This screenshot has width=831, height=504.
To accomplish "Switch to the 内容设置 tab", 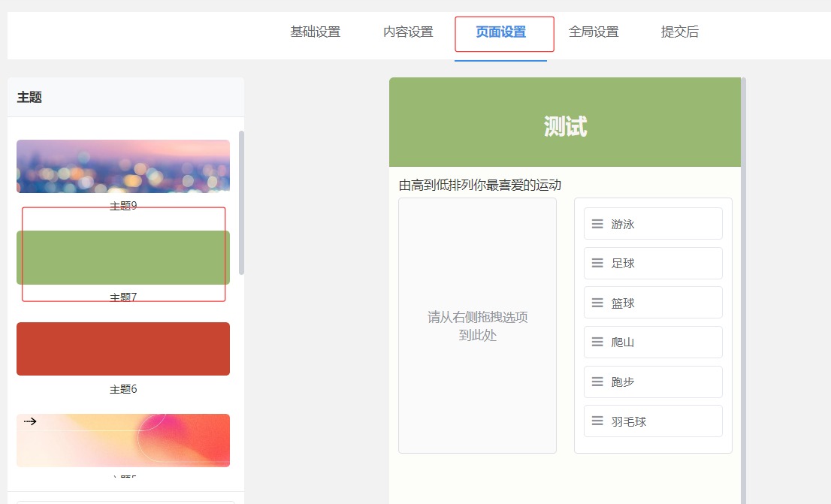I will click(x=408, y=32).
